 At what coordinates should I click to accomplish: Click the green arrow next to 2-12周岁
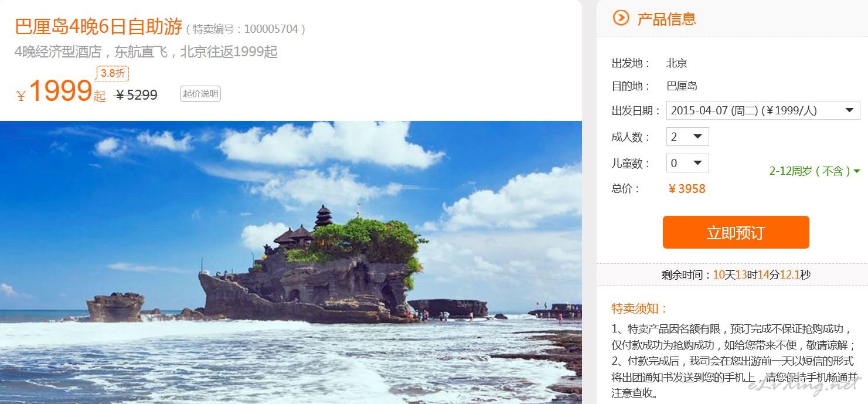(x=857, y=171)
